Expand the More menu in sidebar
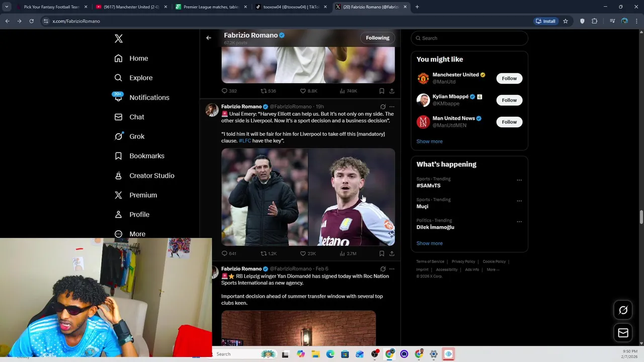The width and height of the screenshot is (644, 362). tap(130, 234)
